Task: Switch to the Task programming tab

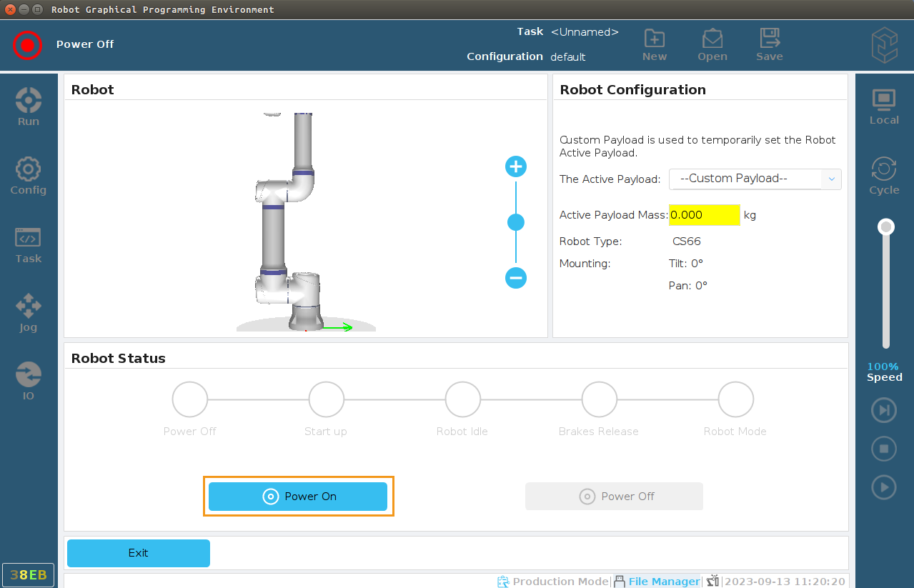Action: pos(29,244)
